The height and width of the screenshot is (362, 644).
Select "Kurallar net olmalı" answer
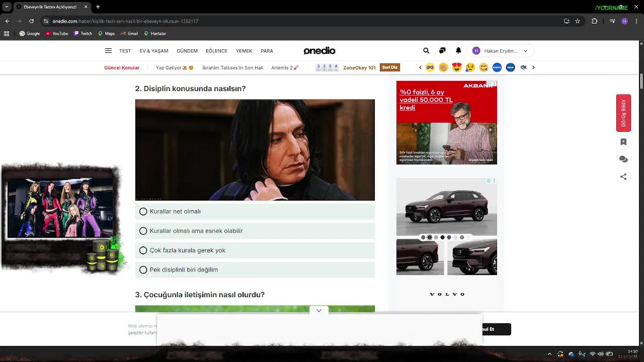(255, 212)
